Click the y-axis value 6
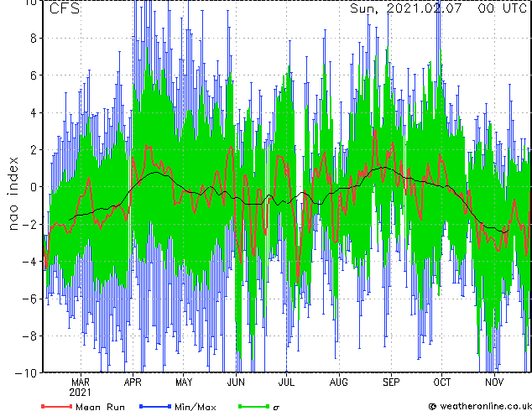532x411 pixels. [34, 75]
